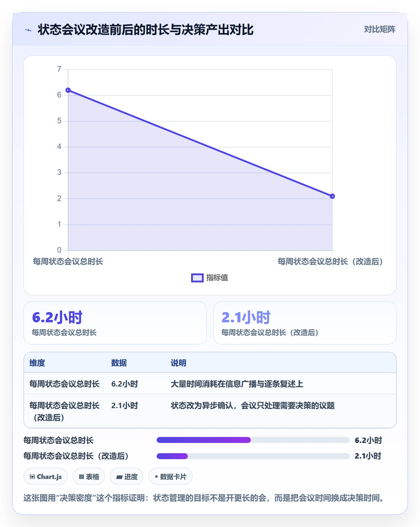
Task: Click table cell 2.1小时 in data column
Action: tap(124, 405)
